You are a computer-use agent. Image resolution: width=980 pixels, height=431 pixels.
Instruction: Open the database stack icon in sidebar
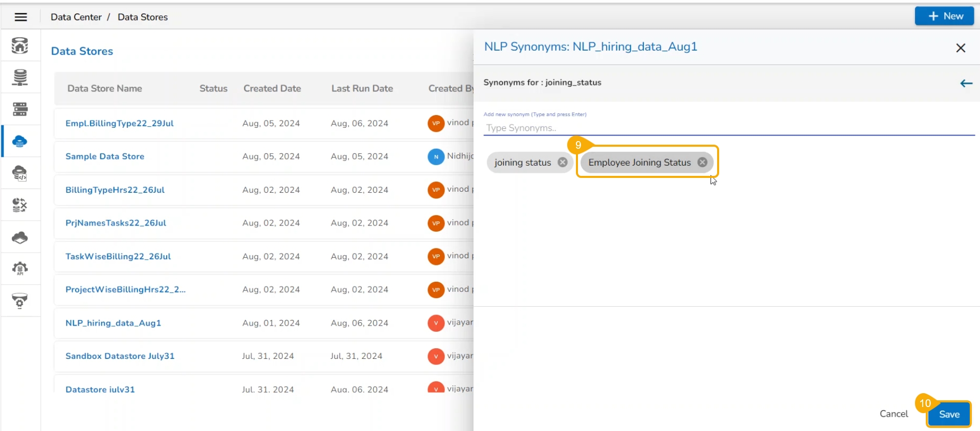click(x=20, y=77)
